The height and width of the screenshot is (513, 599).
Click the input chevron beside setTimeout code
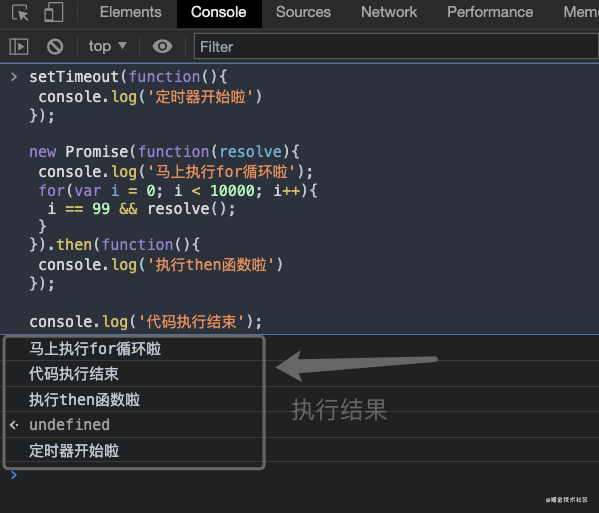tap(14, 77)
